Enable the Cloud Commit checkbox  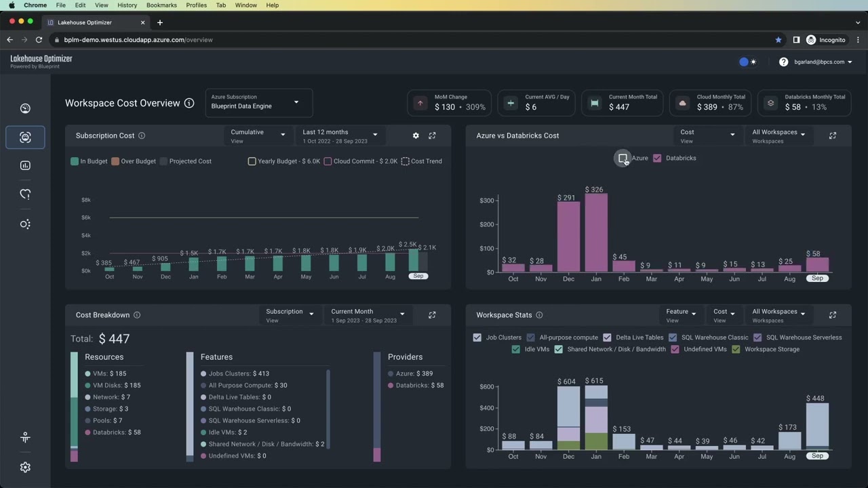328,161
